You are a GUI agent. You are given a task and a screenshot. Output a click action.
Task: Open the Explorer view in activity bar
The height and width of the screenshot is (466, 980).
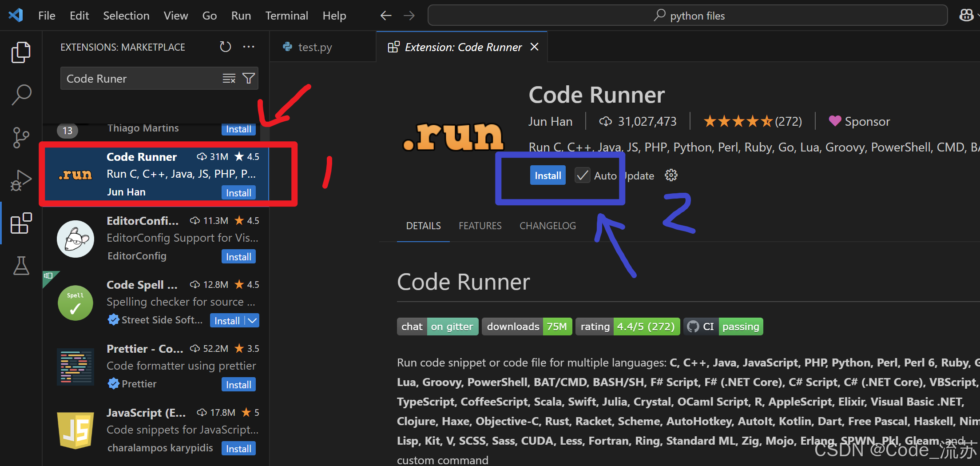(x=21, y=52)
